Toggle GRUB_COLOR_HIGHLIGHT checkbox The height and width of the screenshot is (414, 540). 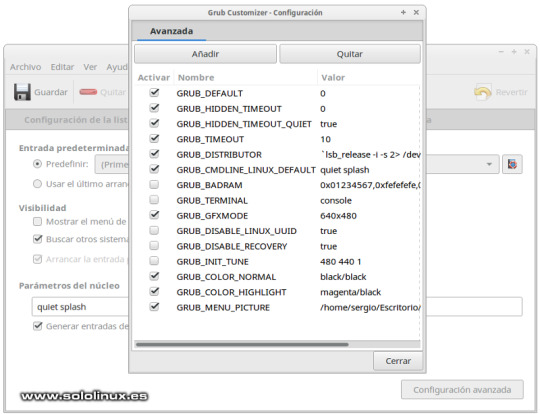[154, 291]
